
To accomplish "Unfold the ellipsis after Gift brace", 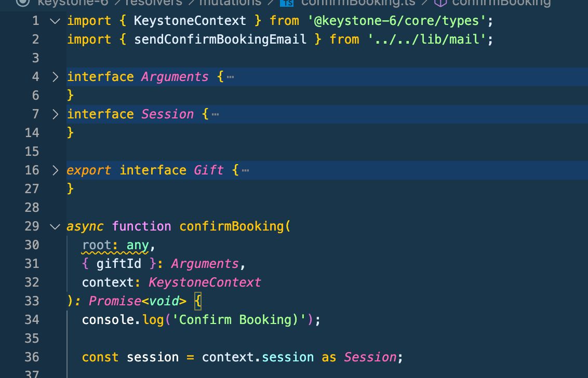I will click(x=245, y=171).
